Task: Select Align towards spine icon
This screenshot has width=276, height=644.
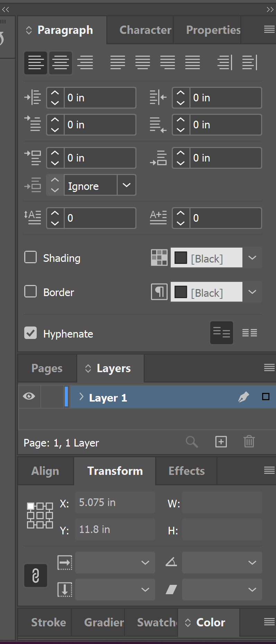Action: [x=225, y=63]
